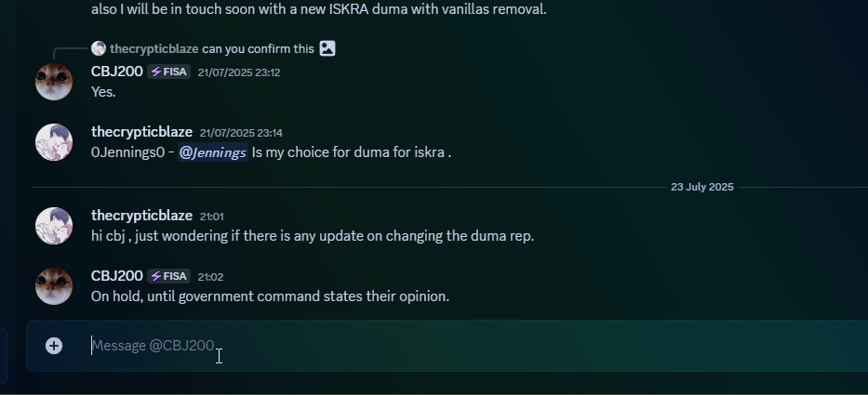Open the @Jennings mention

point(212,152)
